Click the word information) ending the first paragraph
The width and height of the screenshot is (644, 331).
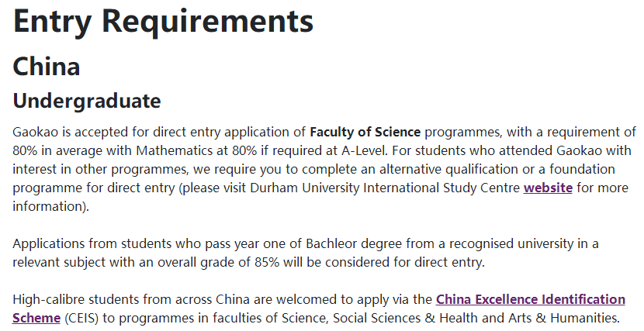pyautogui.click(x=50, y=206)
